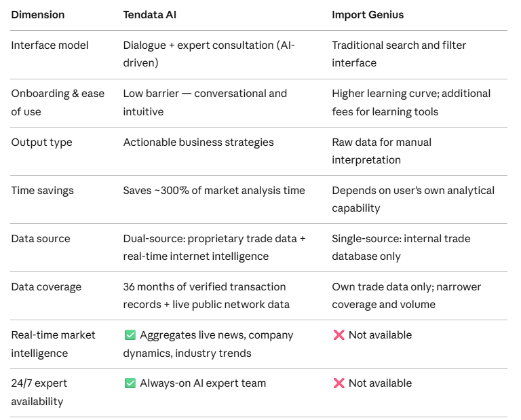Screen dimensions: 521x420
Task: Click the Interface model row label
Action: [x=50, y=45]
